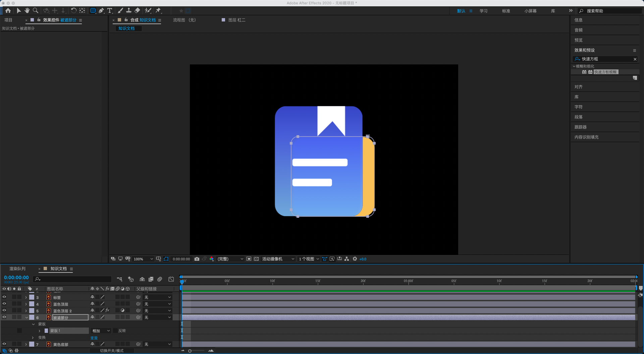Switch to the 标准 workspace
This screenshot has height=354, width=644.
[506, 11]
